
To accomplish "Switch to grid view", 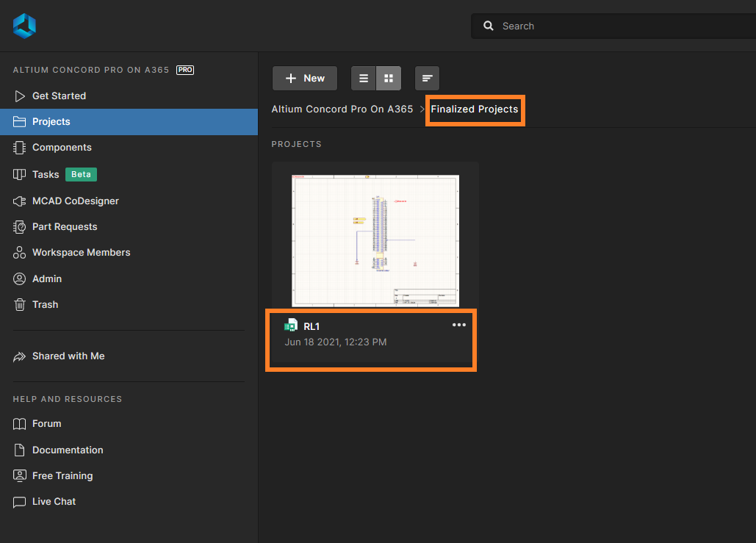I will pyautogui.click(x=388, y=78).
